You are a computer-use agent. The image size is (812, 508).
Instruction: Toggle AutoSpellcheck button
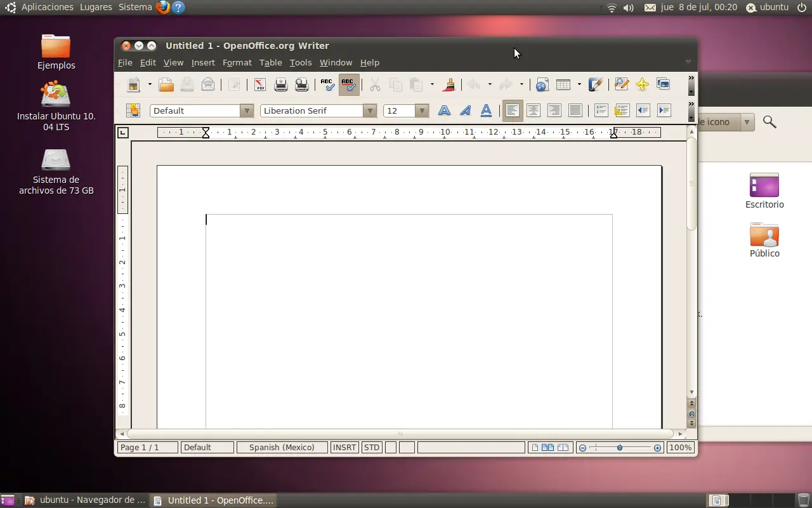(348, 84)
